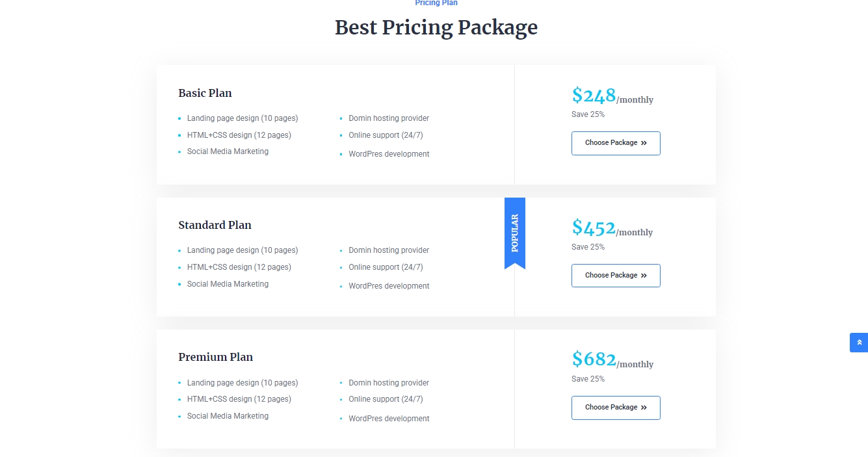868x457 pixels.
Task: Click double-arrow icon in Premium Plan button
Action: [644, 408]
